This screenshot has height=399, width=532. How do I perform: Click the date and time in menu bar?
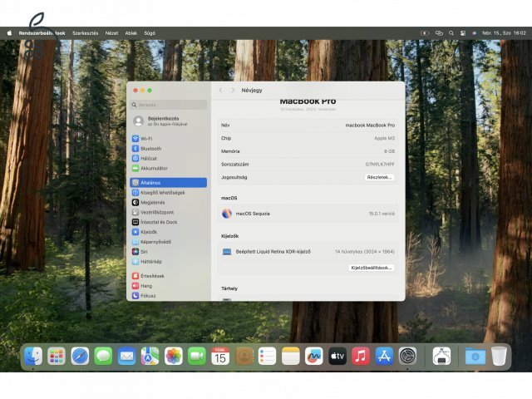pyautogui.click(x=504, y=33)
